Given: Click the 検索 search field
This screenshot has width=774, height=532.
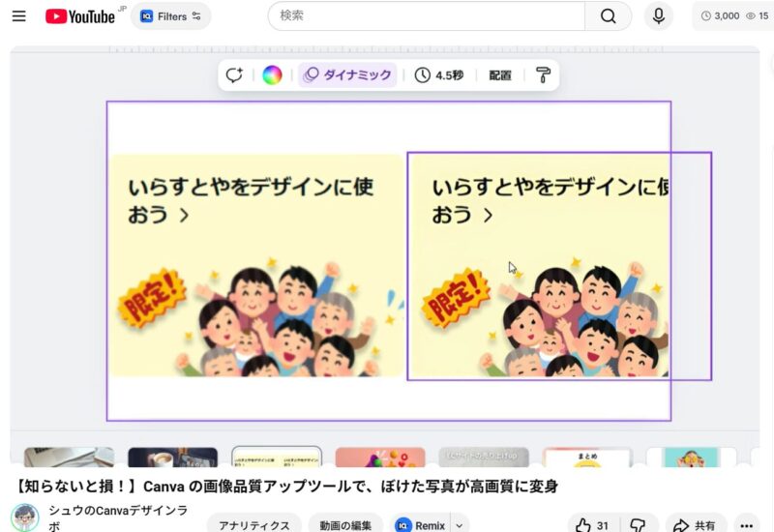Looking at the screenshot, I should [x=427, y=15].
